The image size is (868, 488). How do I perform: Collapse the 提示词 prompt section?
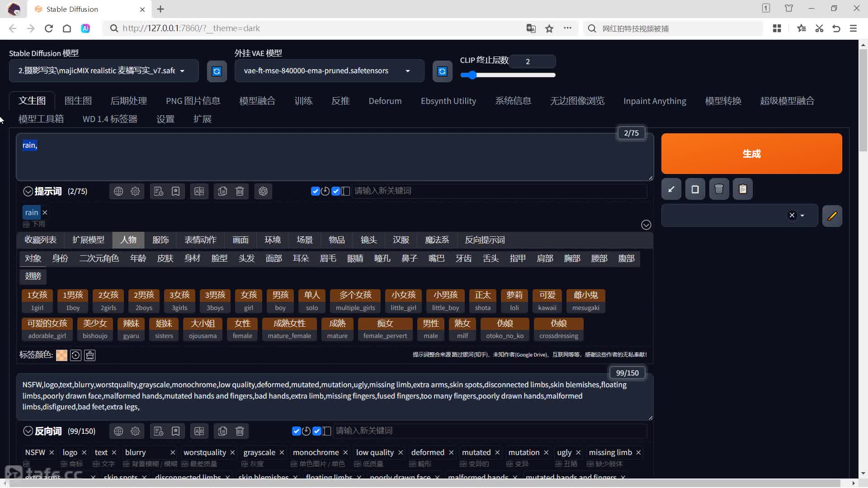(28, 191)
